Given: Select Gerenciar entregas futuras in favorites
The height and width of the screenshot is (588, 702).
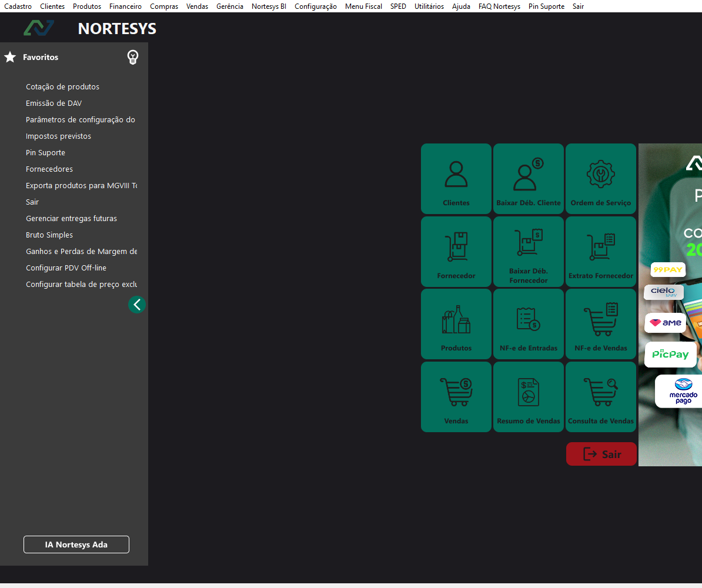Looking at the screenshot, I should (x=71, y=218).
